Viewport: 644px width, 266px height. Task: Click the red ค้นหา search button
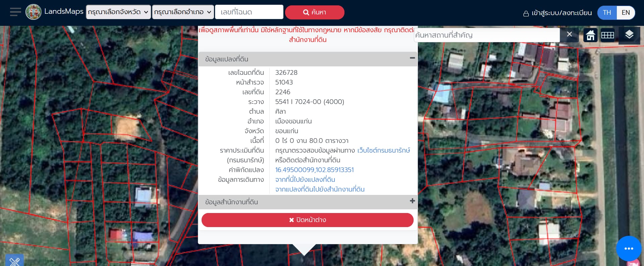315,12
